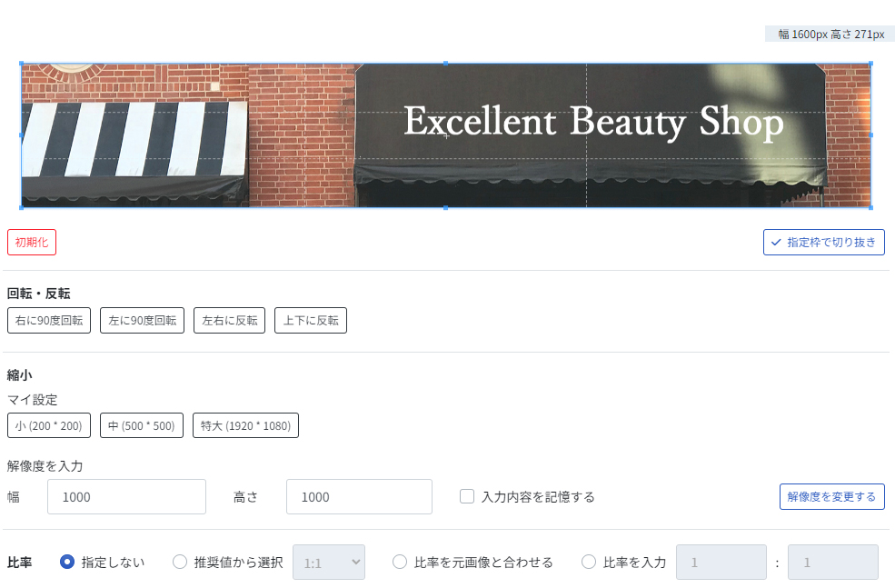Click the 縮小 section heading
The width and height of the screenshot is (895, 588).
point(19,375)
